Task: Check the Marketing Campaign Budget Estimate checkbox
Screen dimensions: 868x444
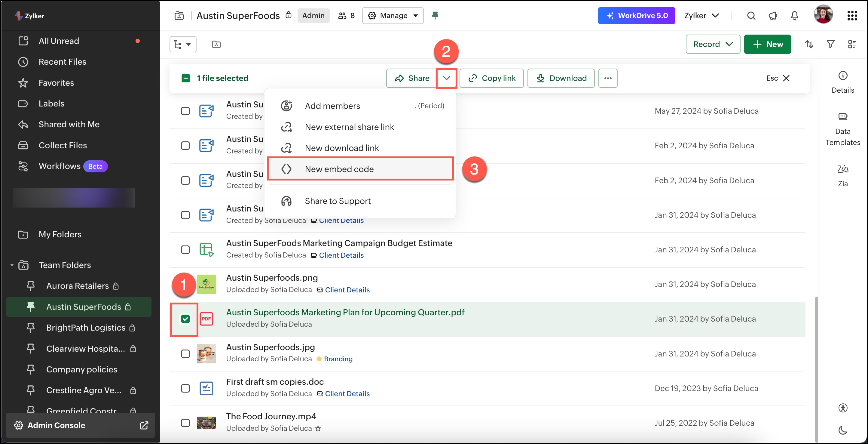Action: pos(185,250)
